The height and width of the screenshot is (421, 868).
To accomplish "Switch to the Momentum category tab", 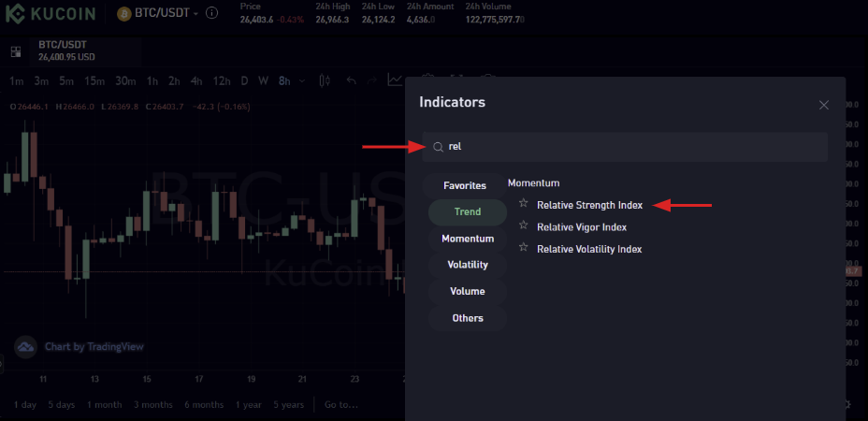I will pos(467,239).
